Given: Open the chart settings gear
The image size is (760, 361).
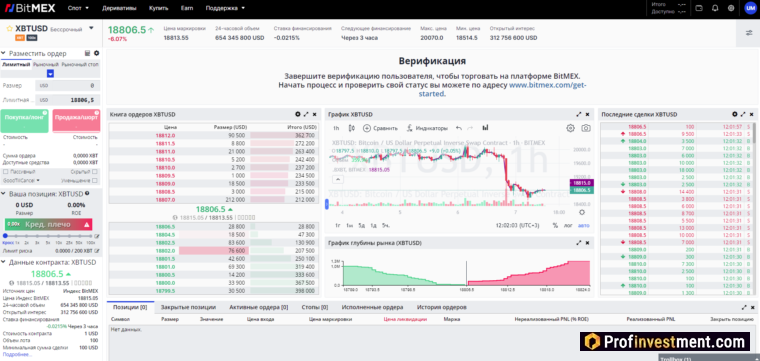Looking at the screenshot, I should click(570, 128).
